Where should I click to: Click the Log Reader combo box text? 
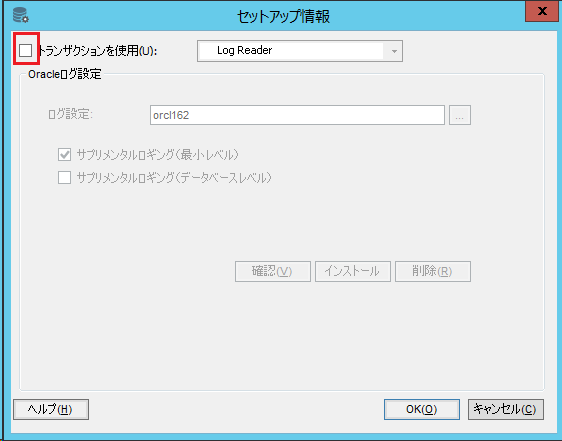(245, 51)
